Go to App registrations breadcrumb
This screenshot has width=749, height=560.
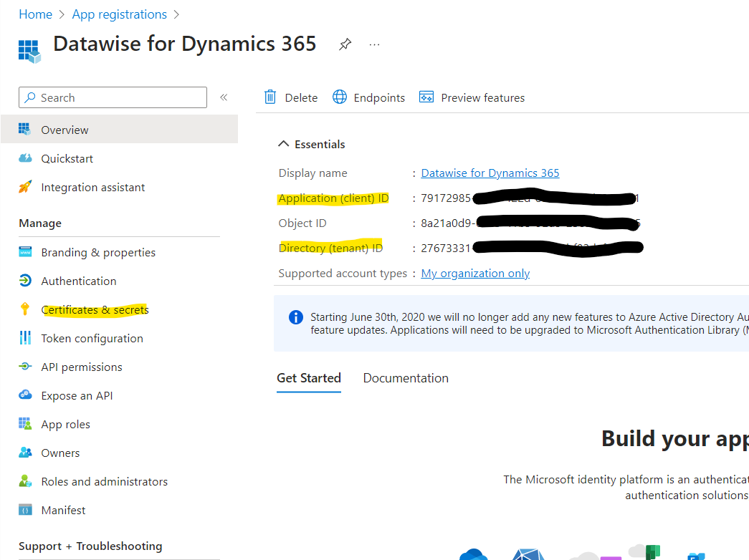click(x=120, y=14)
